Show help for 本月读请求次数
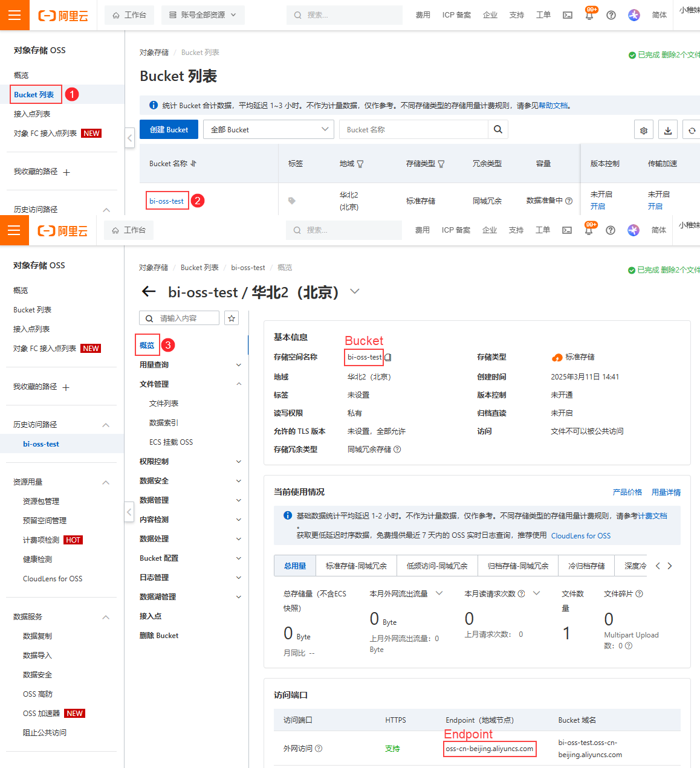 point(521,593)
